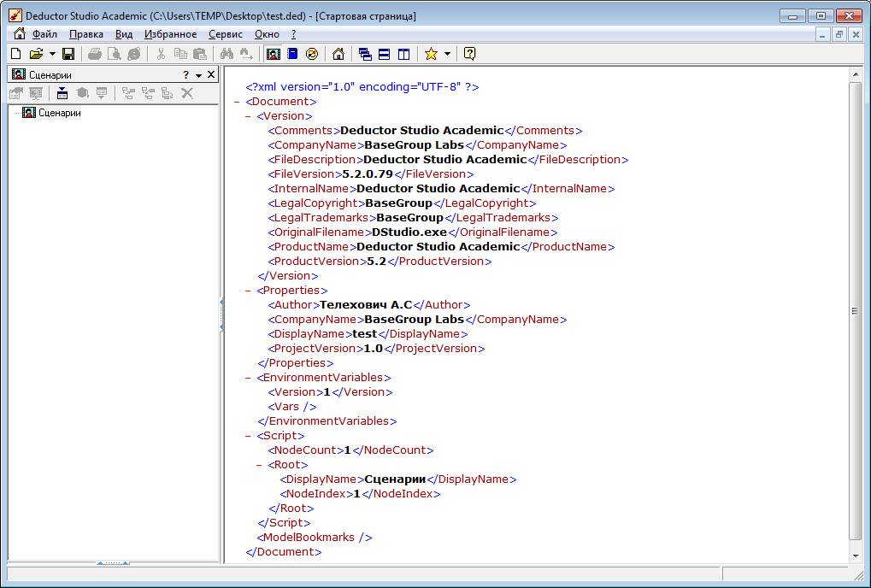
Task: Click the scrollbar up arrow
Action: [855, 73]
